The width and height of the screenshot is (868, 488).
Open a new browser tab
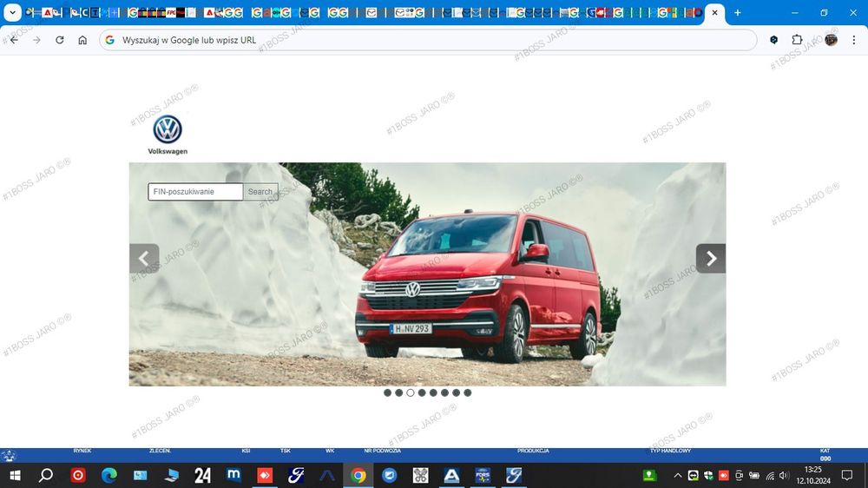(x=737, y=12)
